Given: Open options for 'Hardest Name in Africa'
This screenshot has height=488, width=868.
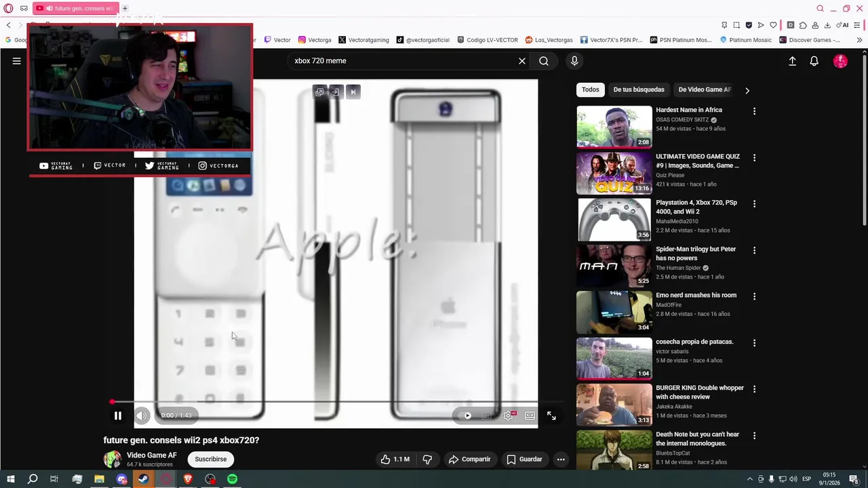Looking at the screenshot, I should [754, 111].
